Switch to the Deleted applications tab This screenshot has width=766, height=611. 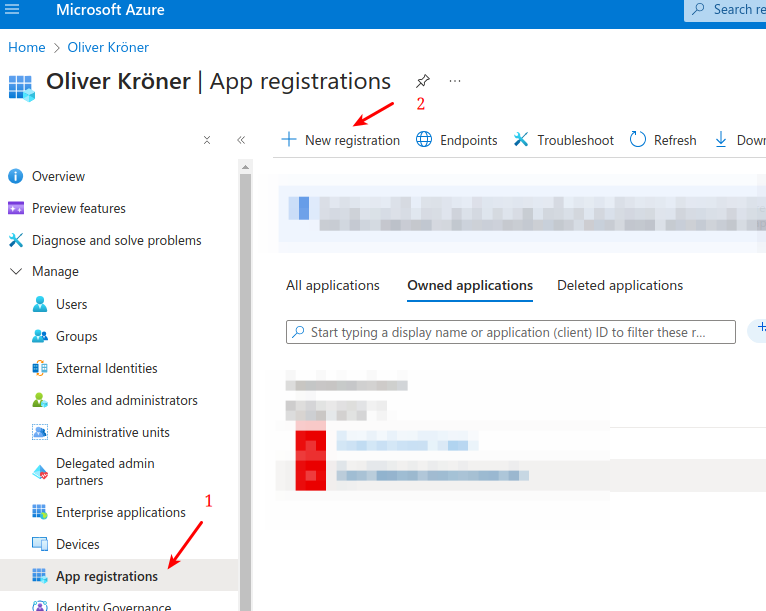click(x=620, y=285)
